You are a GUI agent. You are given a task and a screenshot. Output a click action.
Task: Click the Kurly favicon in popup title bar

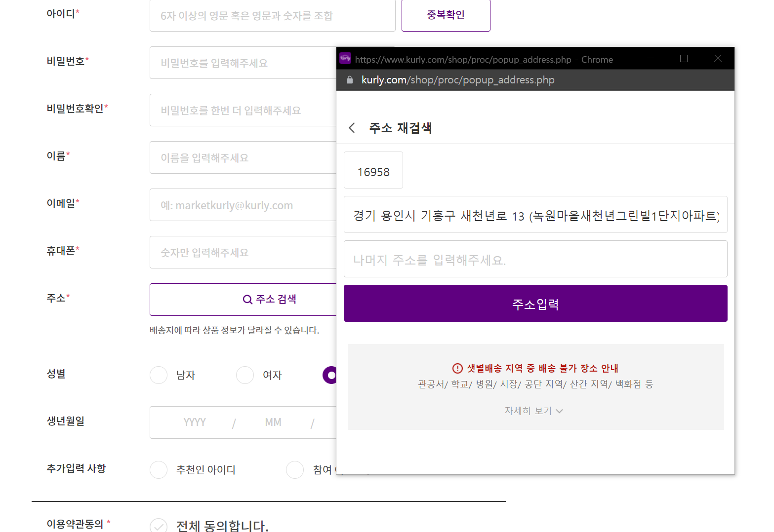[345, 58]
